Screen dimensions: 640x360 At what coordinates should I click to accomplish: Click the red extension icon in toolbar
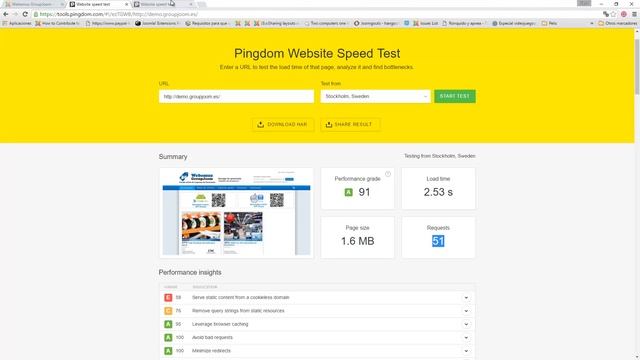[624, 14]
